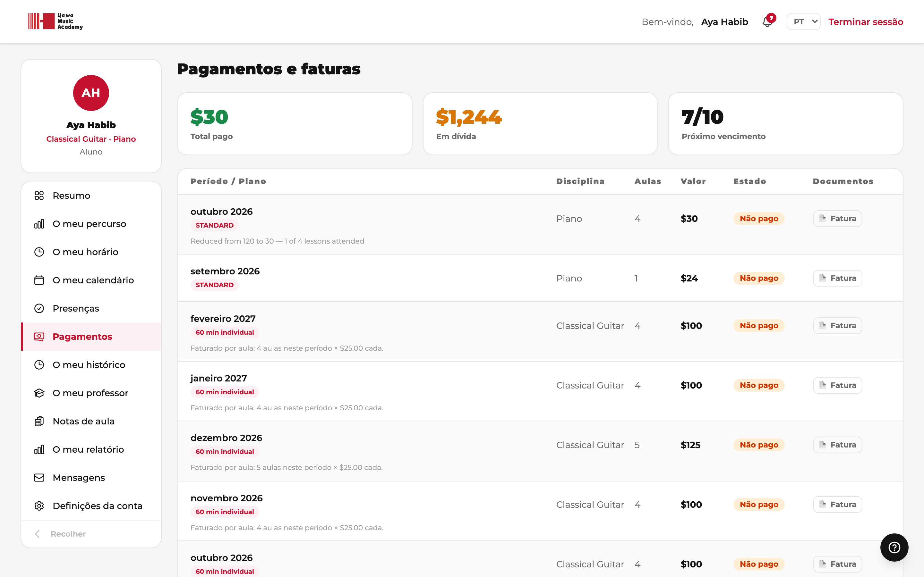
Task: Click the Hawa Music Academy logo
Action: 56,21
